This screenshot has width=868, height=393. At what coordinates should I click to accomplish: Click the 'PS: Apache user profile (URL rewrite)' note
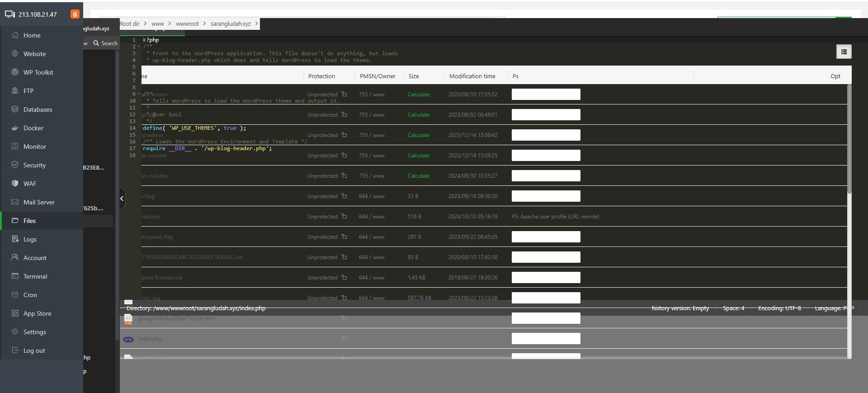point(555,217)
